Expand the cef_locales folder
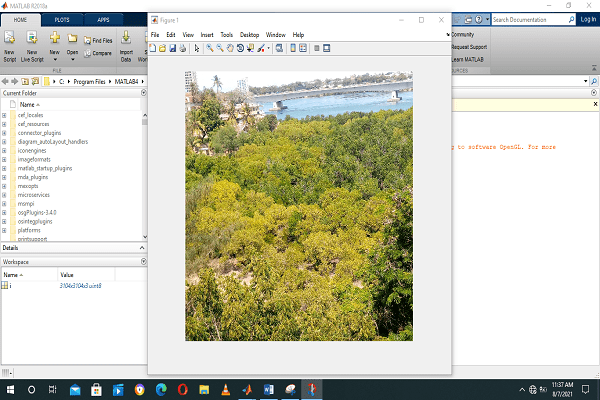Viewport: 600px width, 400px height. pyautogui.click(x=5, y=115)
